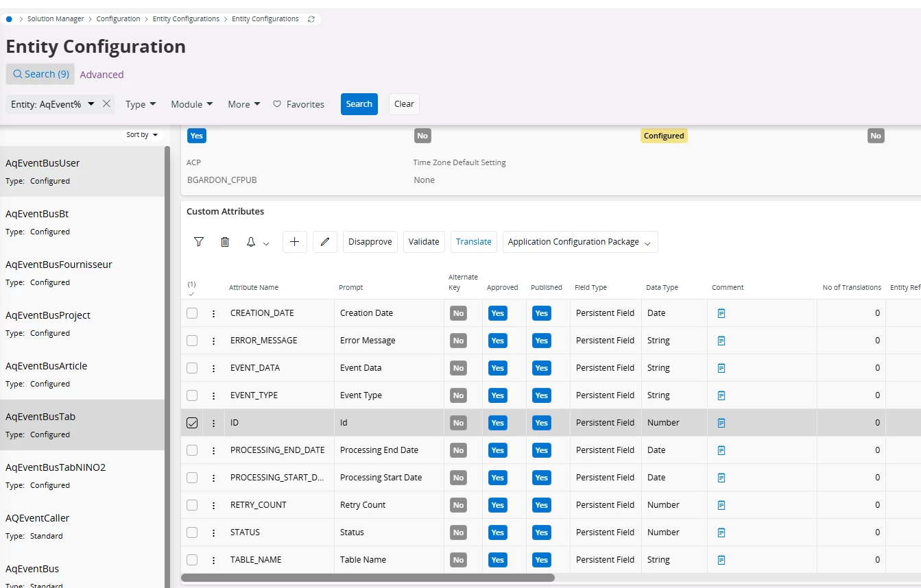Switch to the Advanced search tab
This screenshot has height=588, width=921.
[x=101, y=75]
